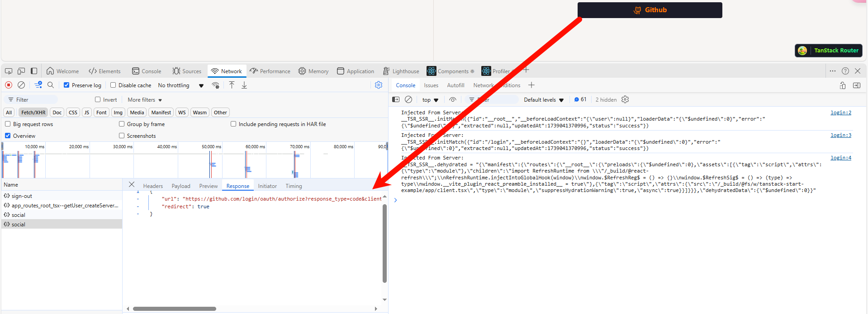868x314 pixels.
Task: Add a new tool tab with plus
Action: tap(526, 70)
